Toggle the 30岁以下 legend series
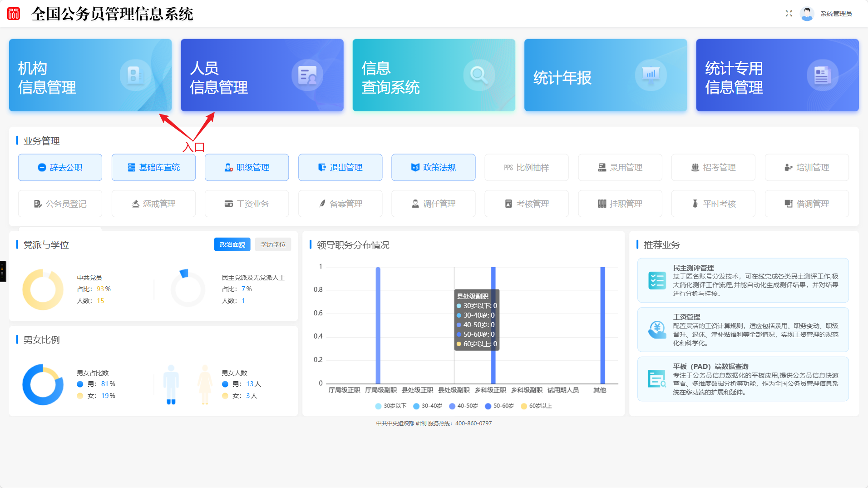The height and width of the screenshot is (488, 868). tap(390, 406)
